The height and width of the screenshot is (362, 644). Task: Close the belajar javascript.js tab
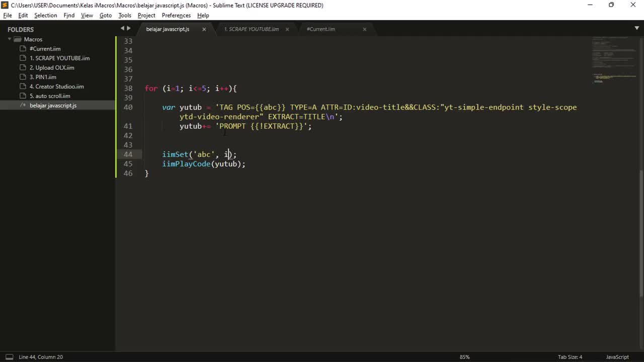[204, 29]
